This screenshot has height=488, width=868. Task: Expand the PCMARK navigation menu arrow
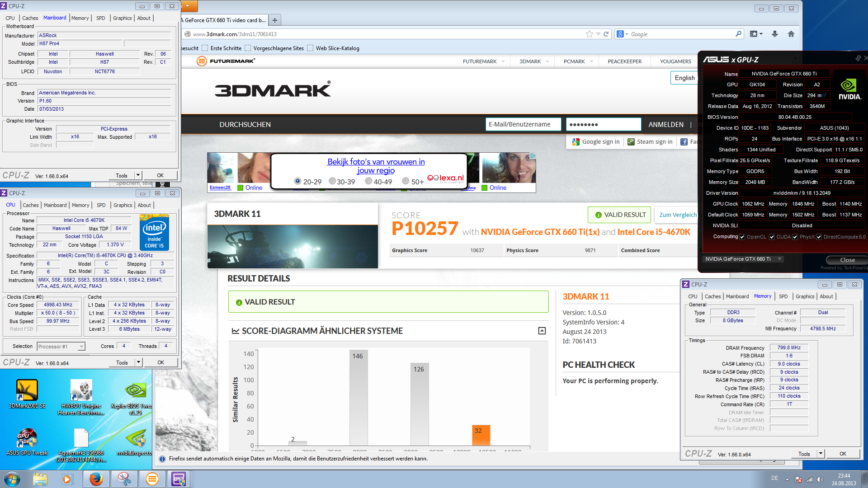point(591,61)
